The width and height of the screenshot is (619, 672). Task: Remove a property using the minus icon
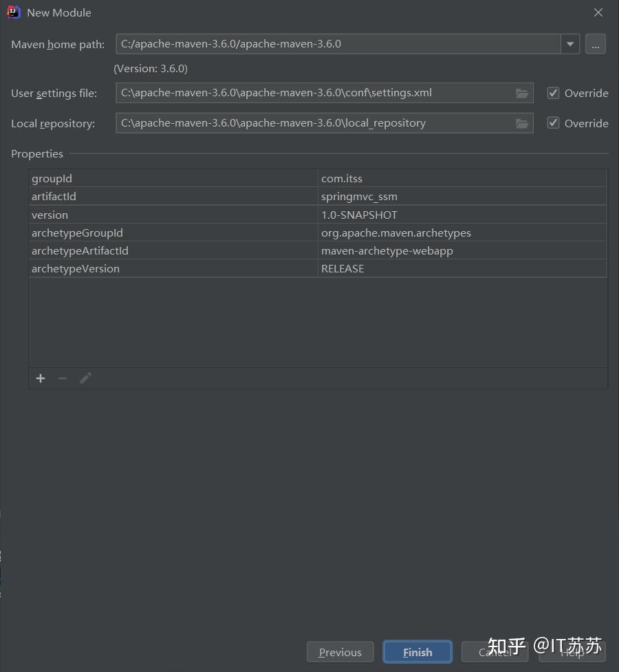pos(63,378)
